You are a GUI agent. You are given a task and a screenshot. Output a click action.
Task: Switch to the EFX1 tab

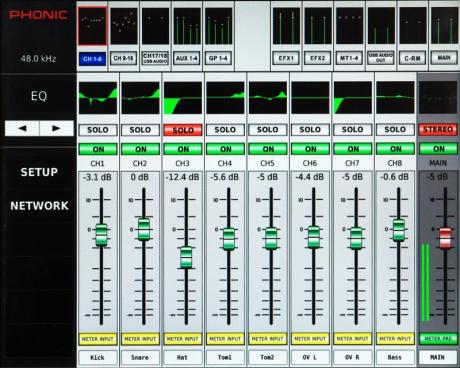(286, 58)
